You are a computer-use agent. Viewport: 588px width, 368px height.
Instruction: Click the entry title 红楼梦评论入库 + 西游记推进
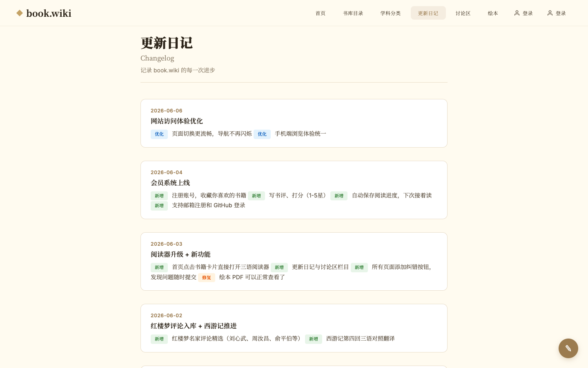tap(194, 326)
